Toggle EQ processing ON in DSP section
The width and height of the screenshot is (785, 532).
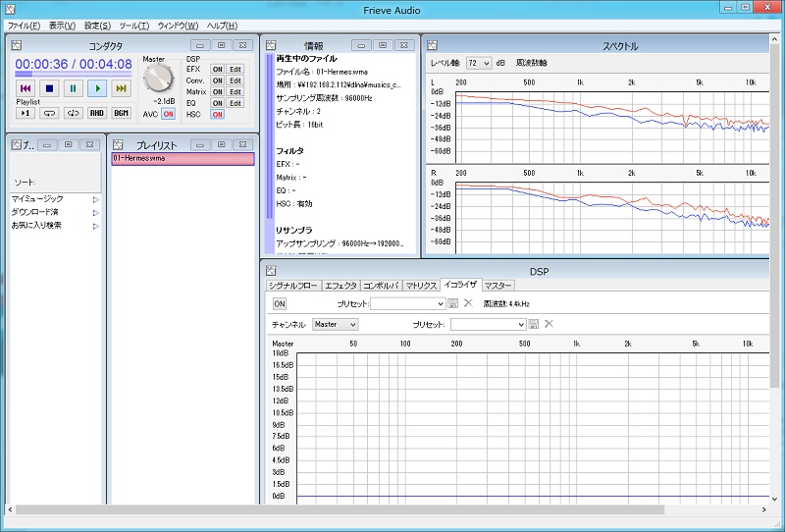pyautogui.click(x=217, y=103)
